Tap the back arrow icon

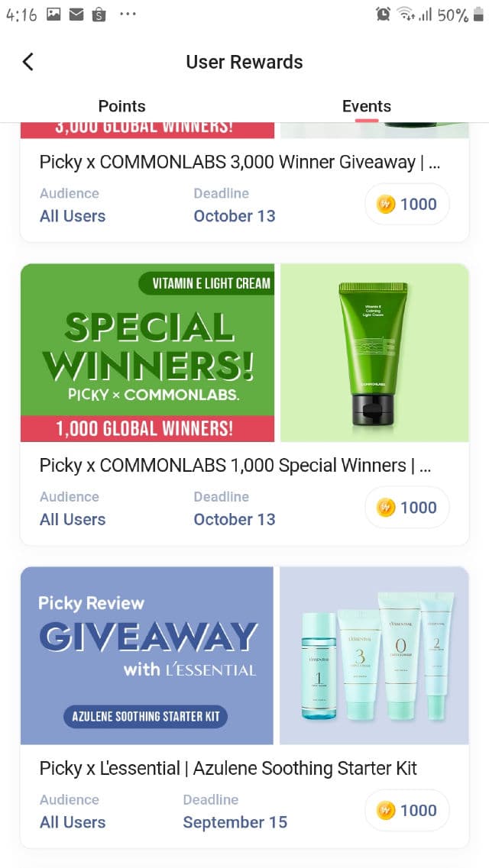[28, 61]
